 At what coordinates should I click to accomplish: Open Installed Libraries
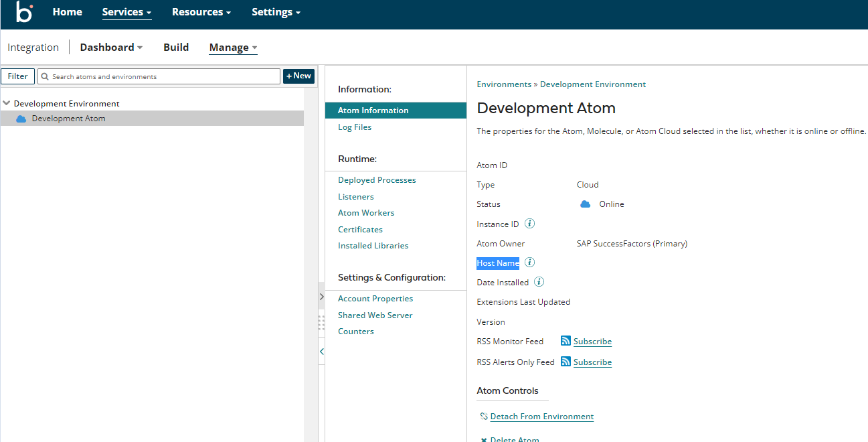tap(373, 246)
